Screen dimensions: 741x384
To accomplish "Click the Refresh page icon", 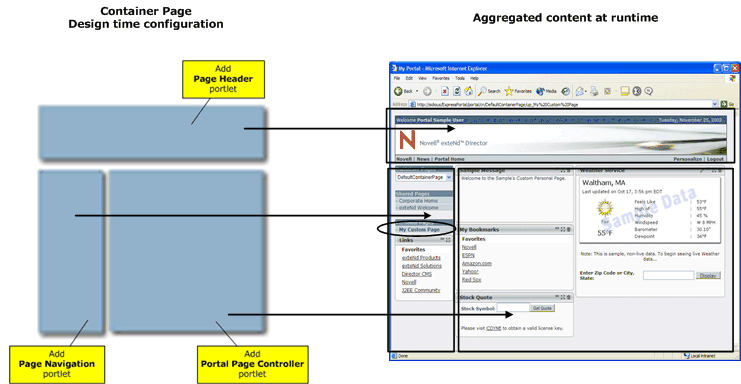I will click(x=457, y=91).
